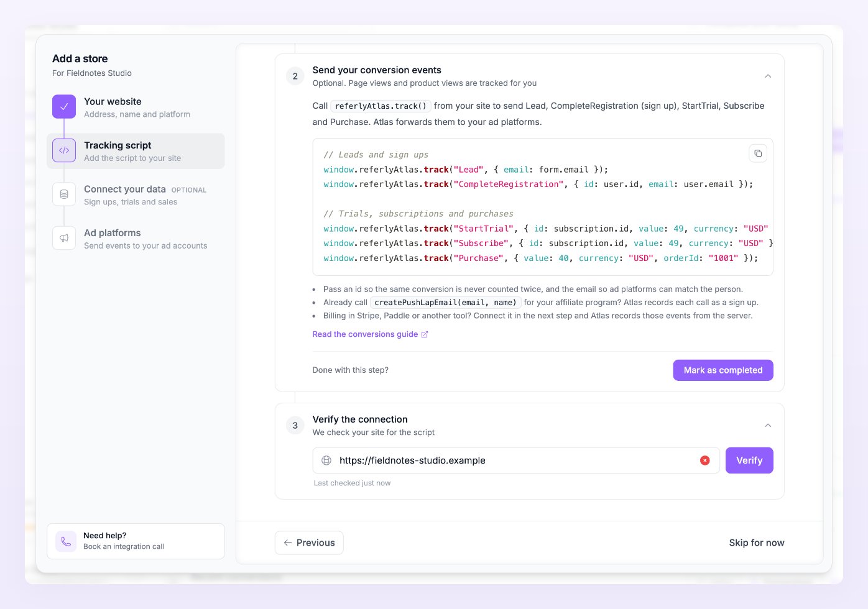868x609 pixels.
Task: Click the megaphone Ad platforms icon
Action: (x=64, y=238)
